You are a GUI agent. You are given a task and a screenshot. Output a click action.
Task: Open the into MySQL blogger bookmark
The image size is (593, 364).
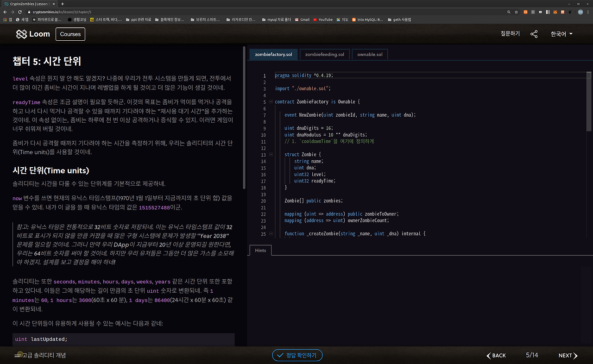(368, 19)
